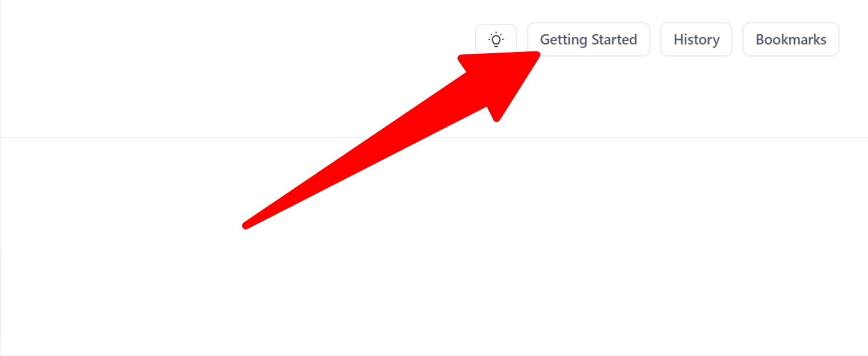Image resolution: width=868 pixels, height=356 pixels.
Task: Select Bookmarks in the top navigation
Action: [x=791, y=39]
